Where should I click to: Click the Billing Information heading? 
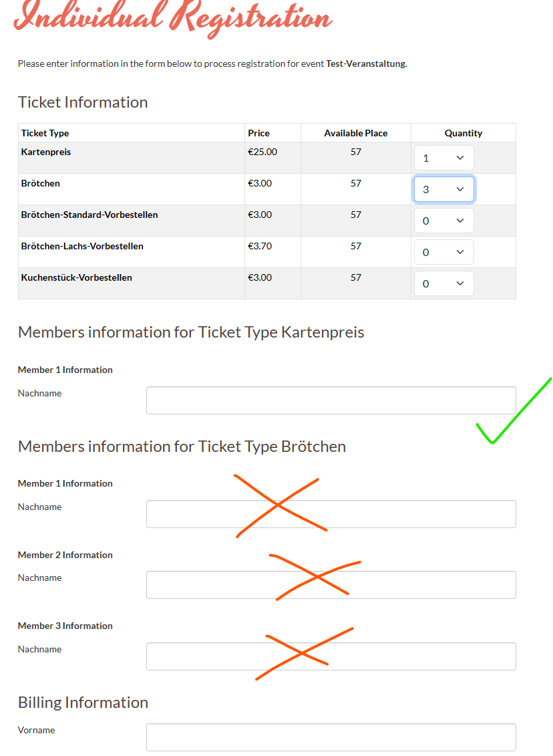(x=83, y=703)
